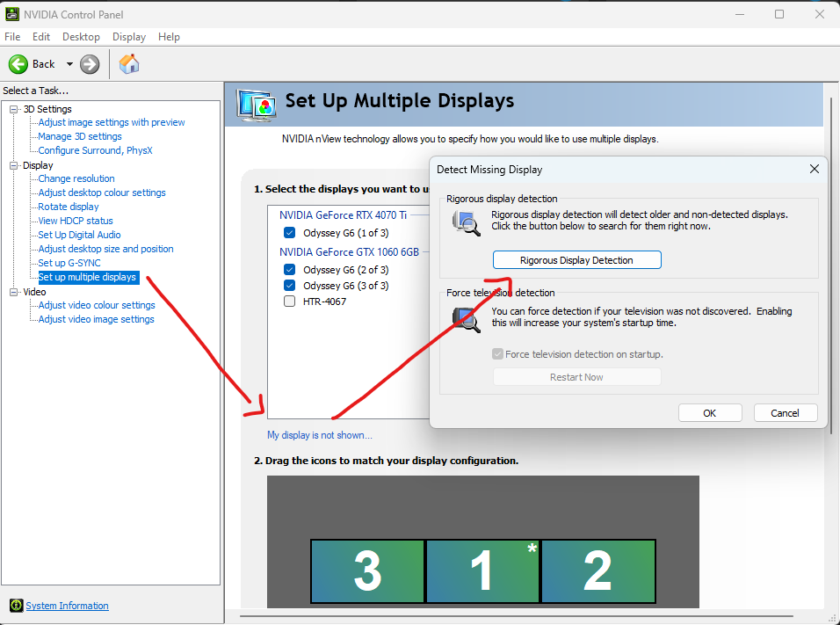Collapse the Video tree node

click(13, 292)
